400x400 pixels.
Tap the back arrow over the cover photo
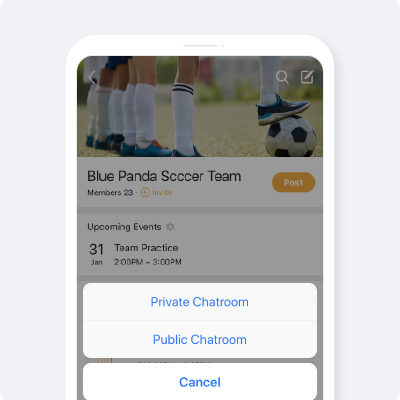pyautogui.click(x=92, y=77)
